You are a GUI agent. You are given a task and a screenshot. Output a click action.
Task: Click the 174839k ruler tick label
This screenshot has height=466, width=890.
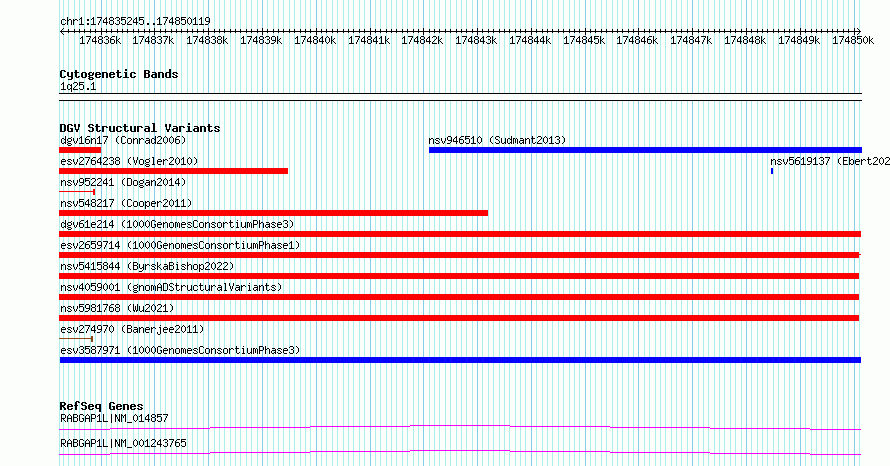(261, 40)
